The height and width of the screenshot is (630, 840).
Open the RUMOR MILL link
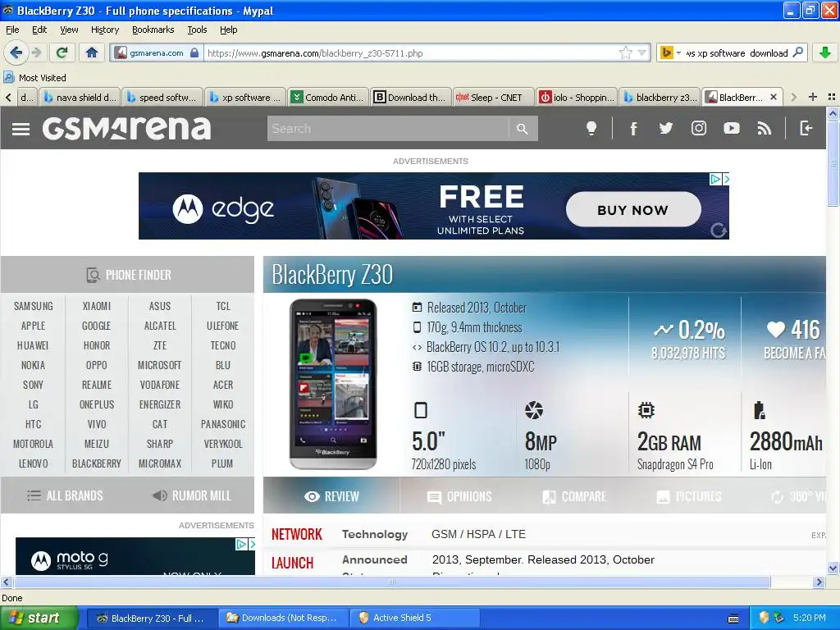point(192,495)
